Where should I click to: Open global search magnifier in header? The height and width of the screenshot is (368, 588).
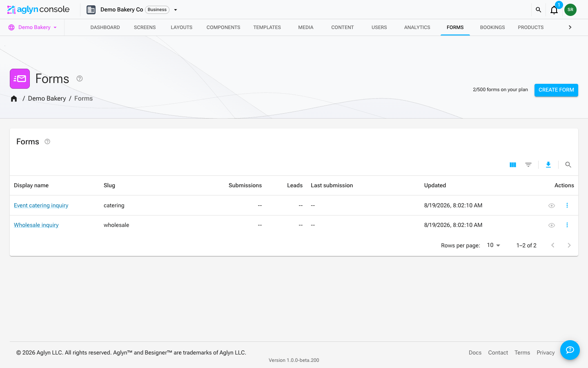(x=538, y=10)
